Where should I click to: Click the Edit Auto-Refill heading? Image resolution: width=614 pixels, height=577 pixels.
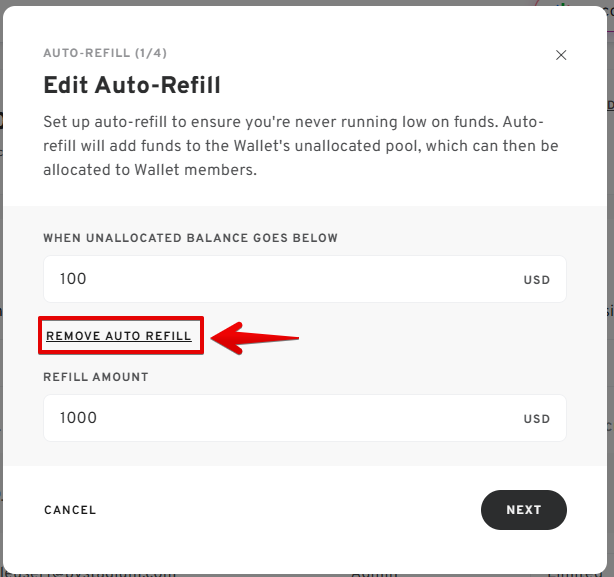tap(132, 85)
